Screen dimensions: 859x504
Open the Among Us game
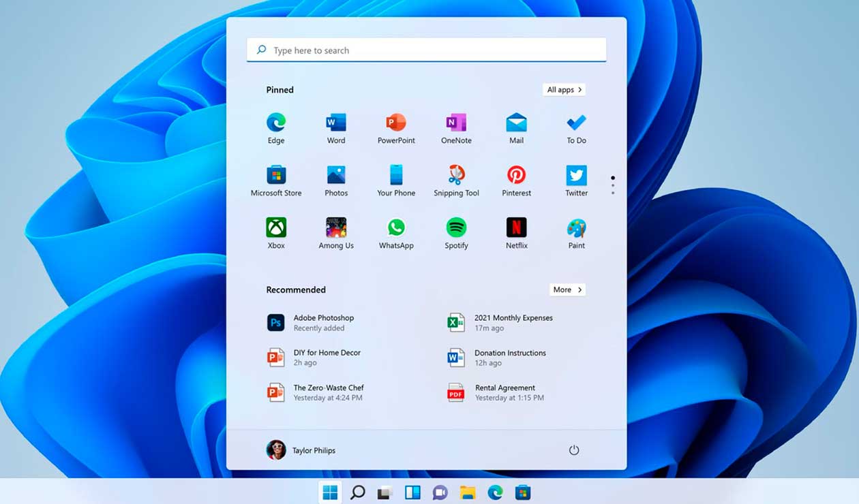point(336,234)
